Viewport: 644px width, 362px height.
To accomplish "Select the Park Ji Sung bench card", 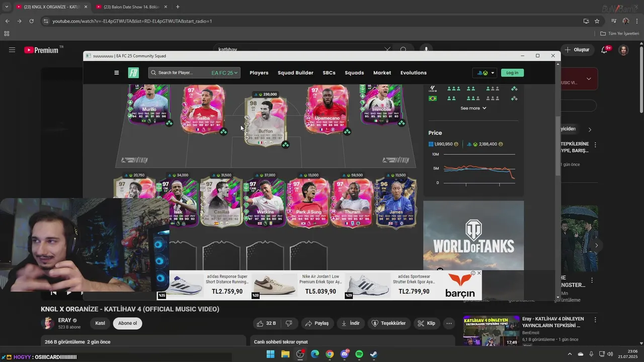I will (308, 202).
